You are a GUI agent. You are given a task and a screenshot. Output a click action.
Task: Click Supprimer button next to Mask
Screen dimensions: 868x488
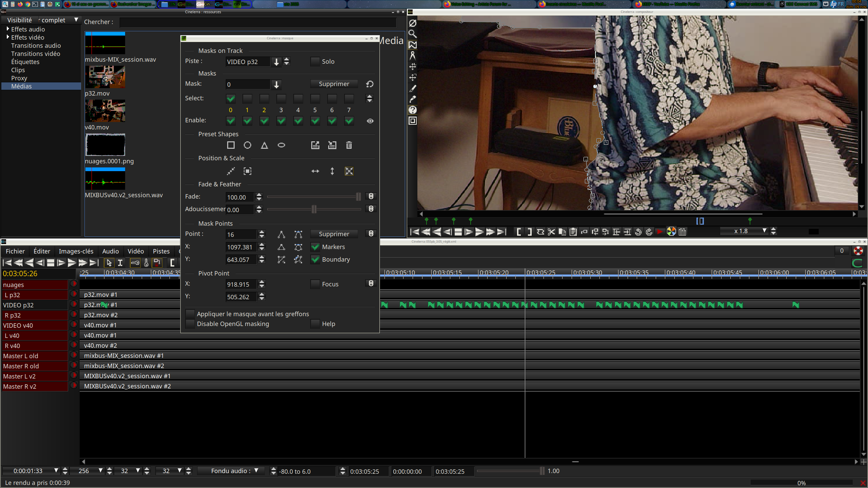(334, 84)
